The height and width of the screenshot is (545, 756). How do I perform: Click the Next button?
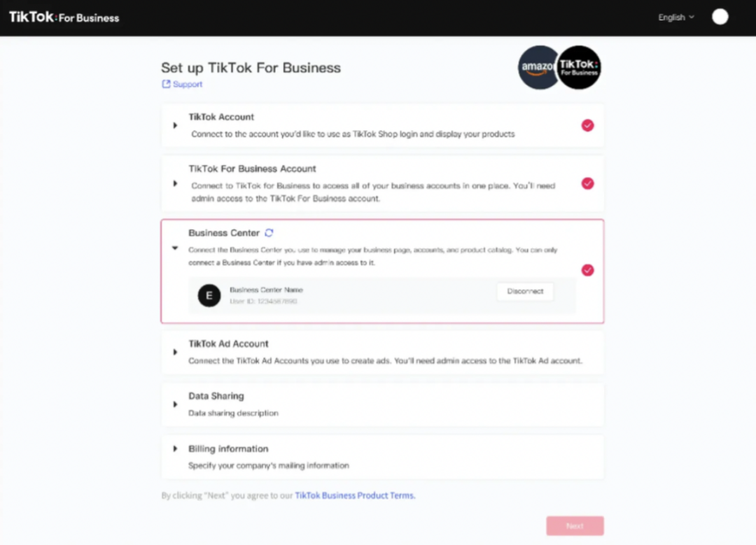[x=575, y=525]
